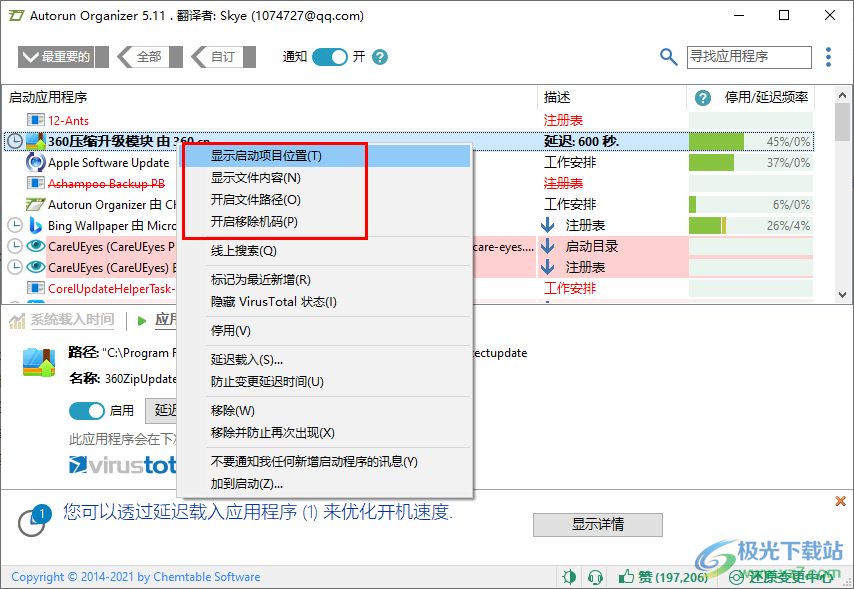Toggle the 启用 enable switch
854x589 pixels.
coord(87,411)
